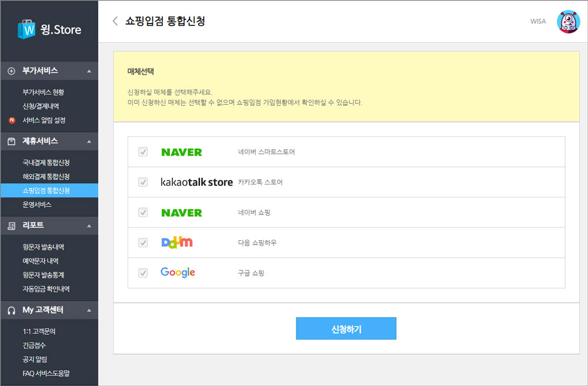
Task: Click the 네이버 스마트스토어 label
Action: (266, 152)
